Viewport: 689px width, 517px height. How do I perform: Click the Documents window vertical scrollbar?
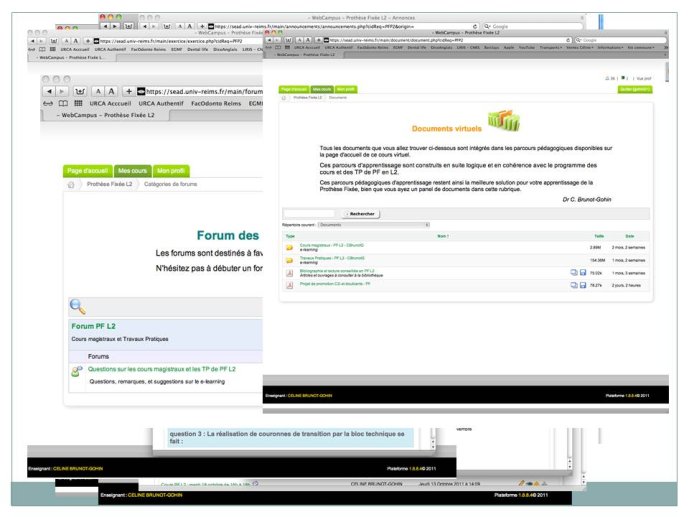(667, 72)
